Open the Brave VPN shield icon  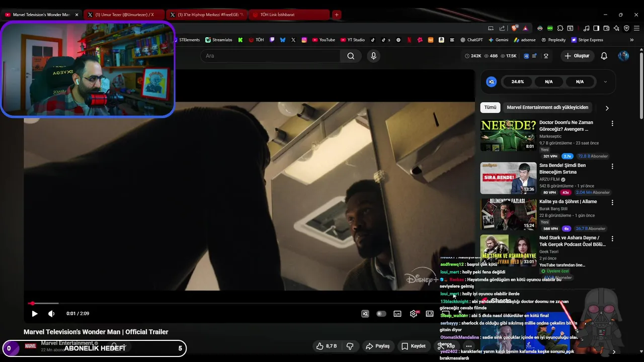coord(626,28)
